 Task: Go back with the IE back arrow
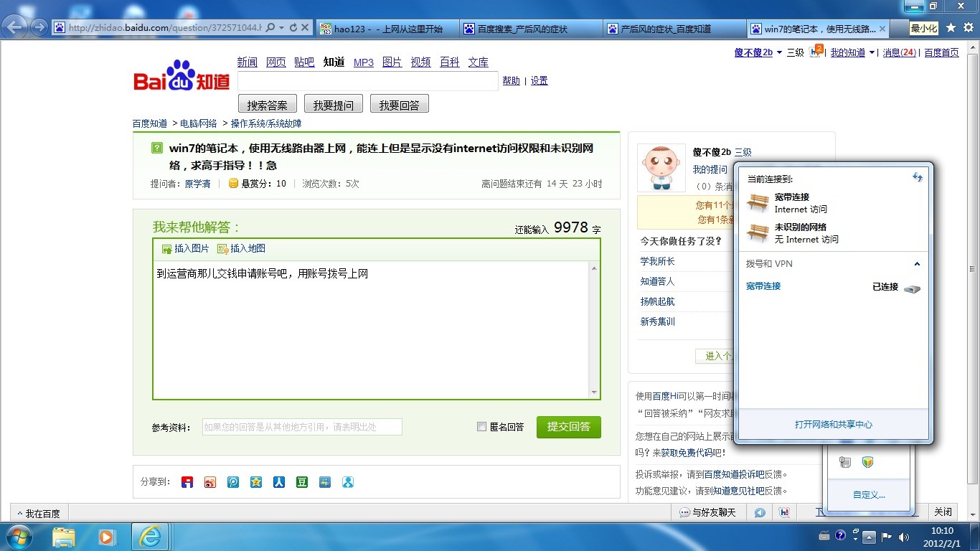[16, 27]
